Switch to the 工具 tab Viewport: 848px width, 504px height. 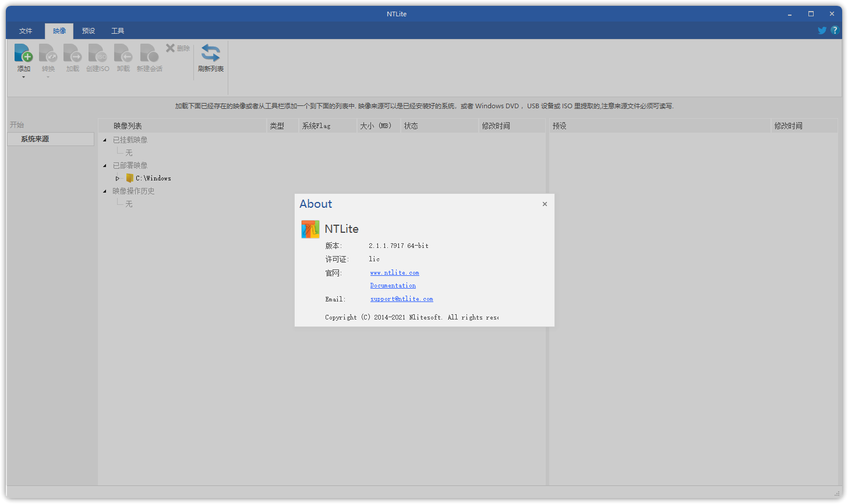tap(118, 31)
